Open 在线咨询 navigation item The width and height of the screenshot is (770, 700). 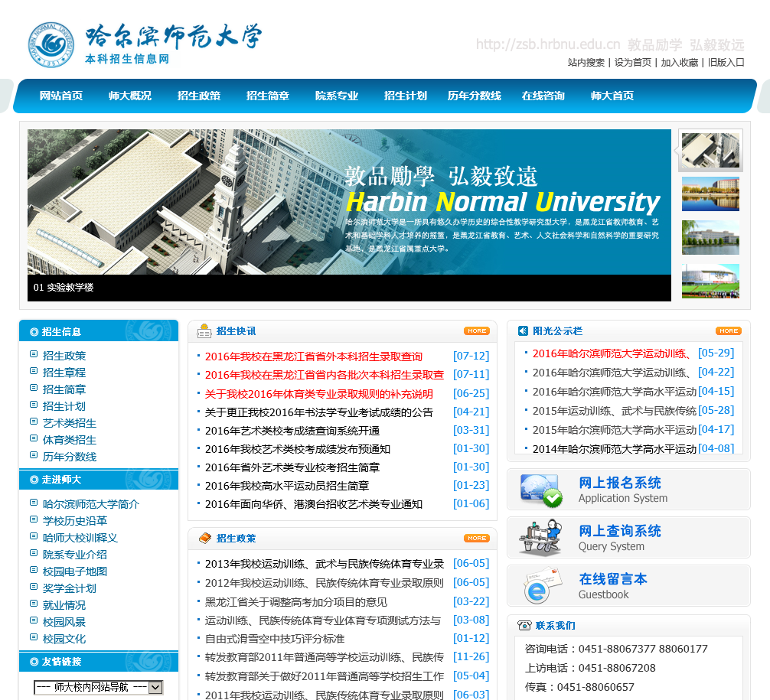click(x=543, y=96)
